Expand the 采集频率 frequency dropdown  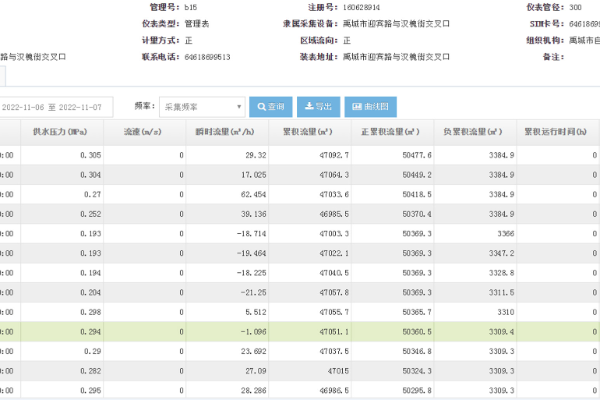202,106
